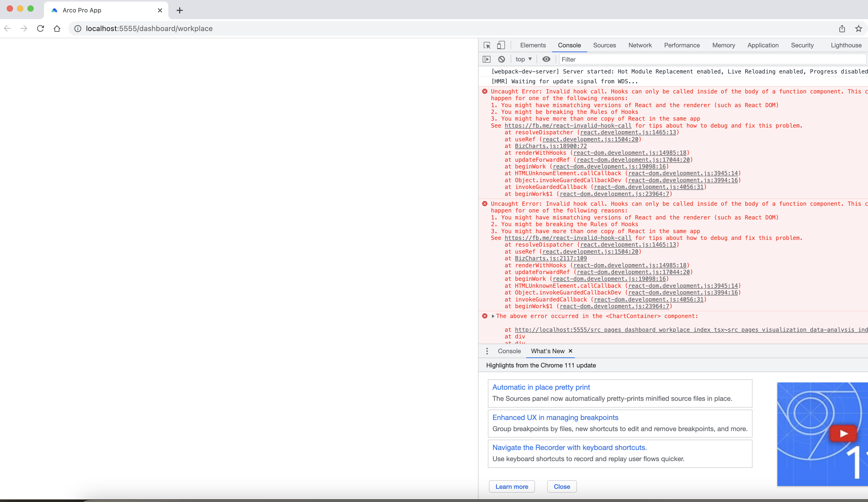Bookmark the page using the star icon
Viewport: 868px width, 502px height.
(858, 28)
